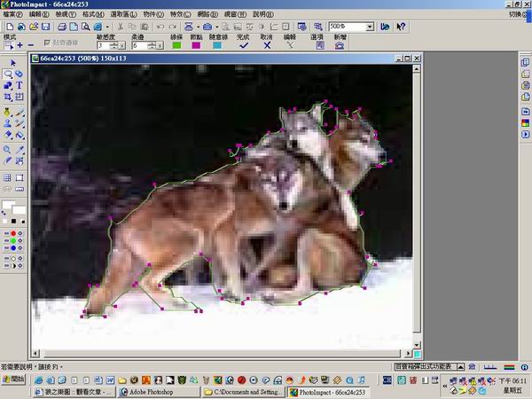The image size is (532, 399).
Task: Click the Open file folder icon
Action: pyautogui.click(x=34, y=27)
